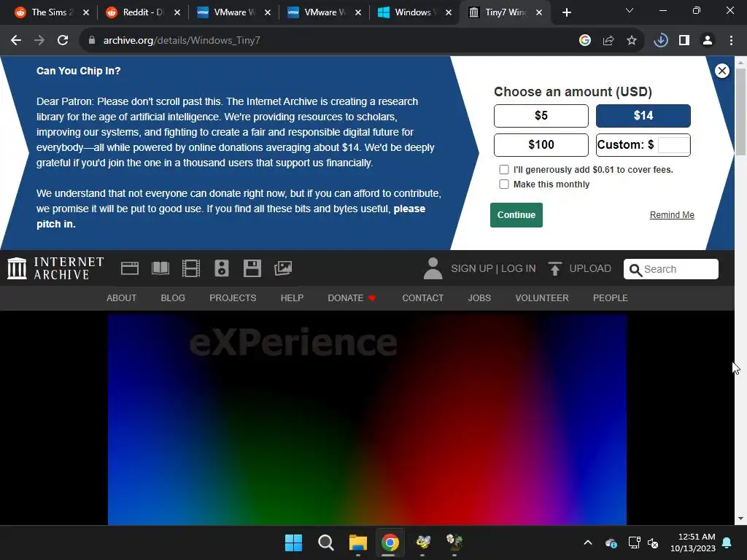Open the notification bell
The height and width of the screenshot is (560, 747).
(727, 542)
